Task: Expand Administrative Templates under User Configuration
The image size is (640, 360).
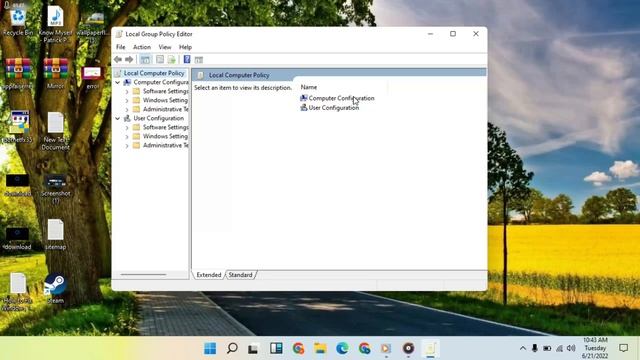Action: 127,145
